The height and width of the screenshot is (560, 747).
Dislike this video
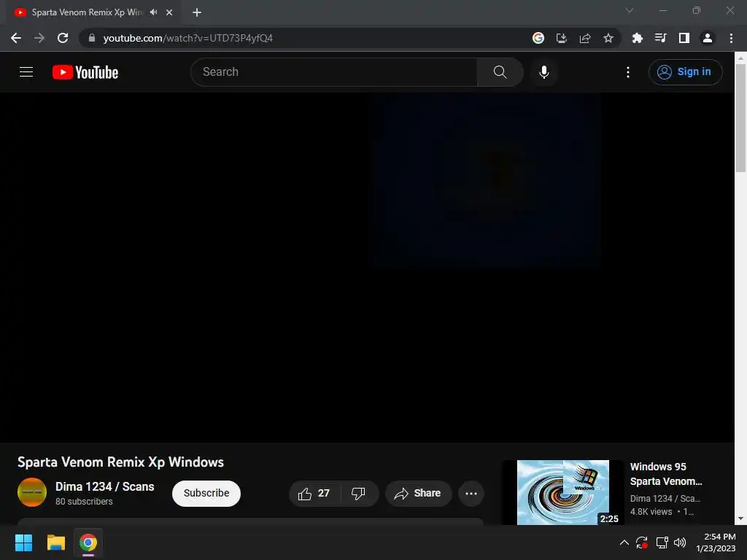(359, 494)
